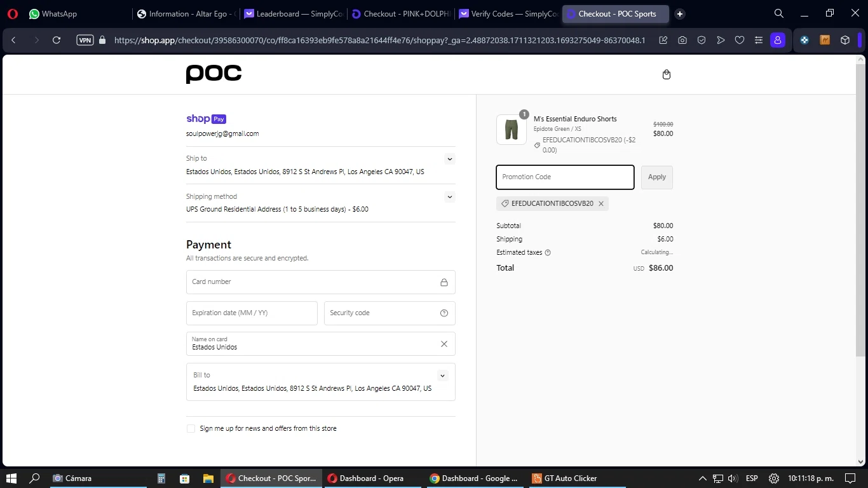Click the Apply promotion button
The image size is (868, 488).
657,177
